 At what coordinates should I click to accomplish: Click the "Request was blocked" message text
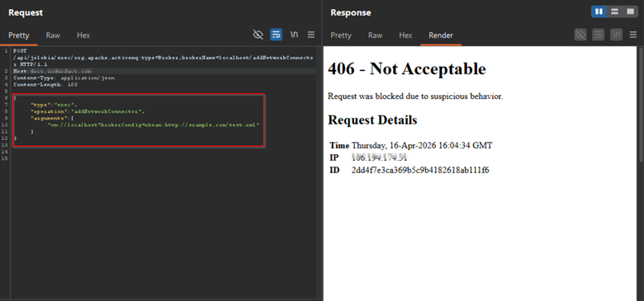point(415,96)
